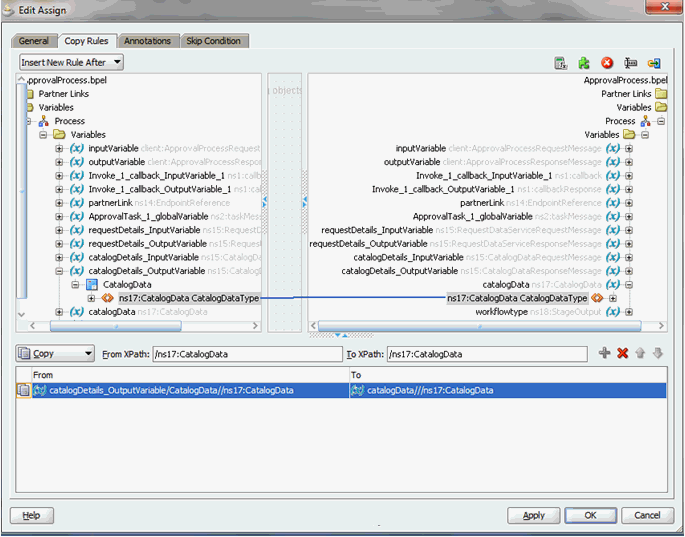Click the right Partner Links folder icon

click(661, 94)
